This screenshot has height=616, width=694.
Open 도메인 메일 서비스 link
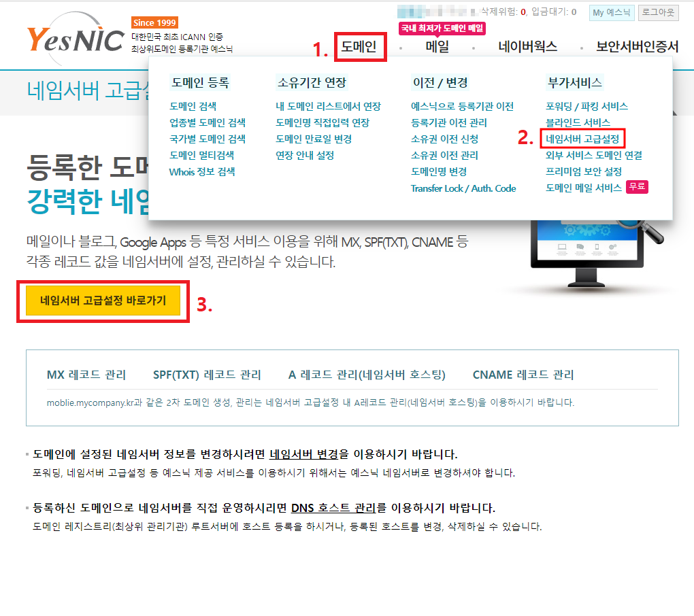(x=584, y=188)
